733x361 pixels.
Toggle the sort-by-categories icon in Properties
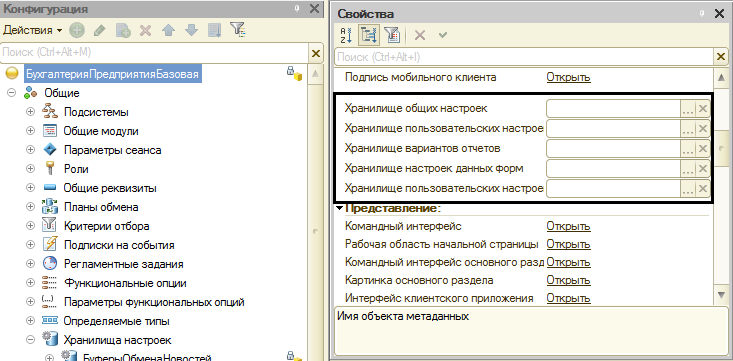coord(369,36)
